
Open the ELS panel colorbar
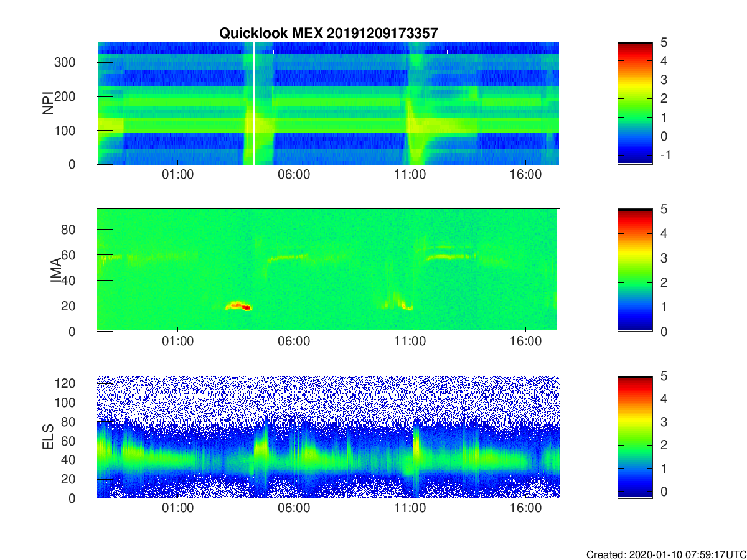pyautogui.click(x=635, y=437)
